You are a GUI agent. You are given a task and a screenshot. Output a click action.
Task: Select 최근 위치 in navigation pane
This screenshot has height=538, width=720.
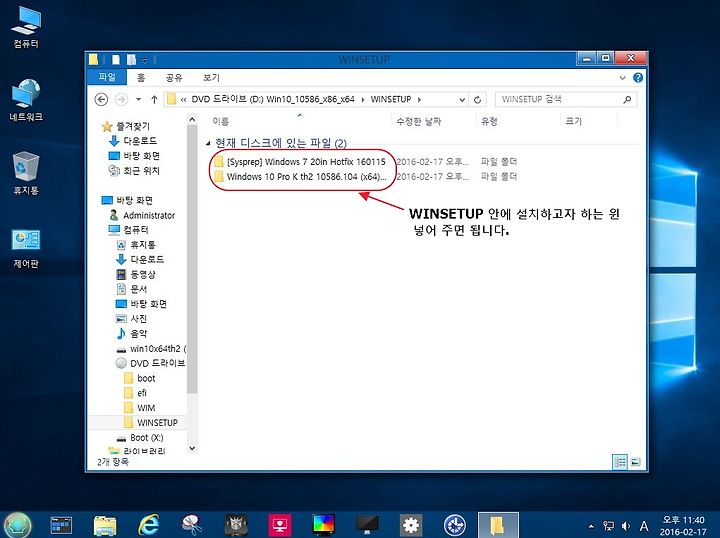click(134, 170)
